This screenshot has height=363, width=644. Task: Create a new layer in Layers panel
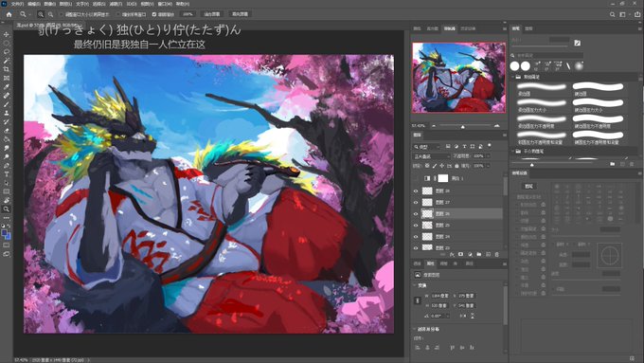click(x=488, y=254)
